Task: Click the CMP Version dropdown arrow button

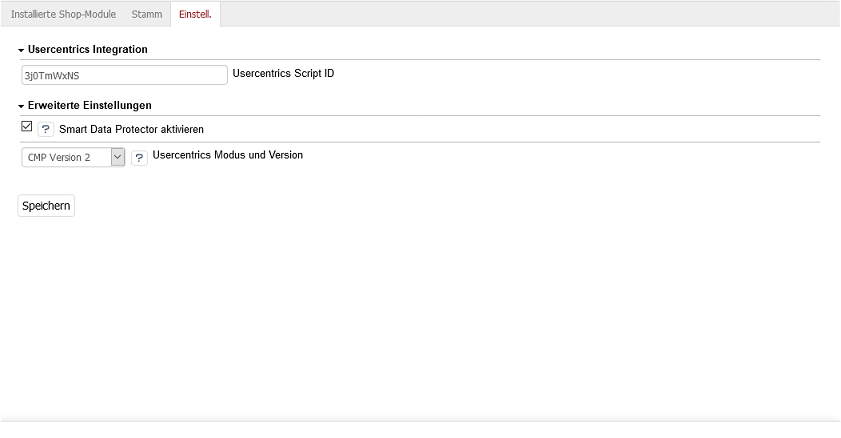Action: click(x=117, y=157)
